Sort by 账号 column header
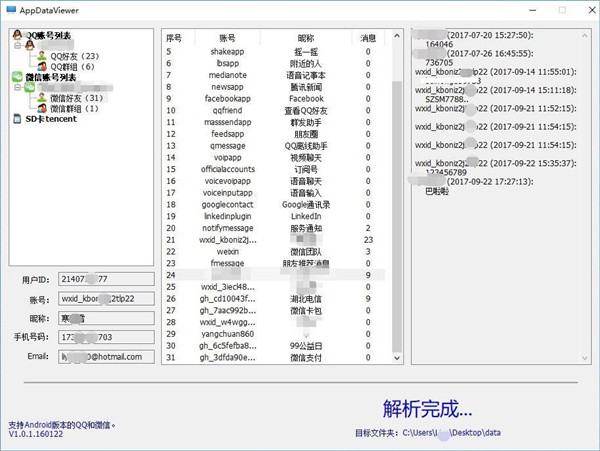The image size is (600, 451). point(227,38)
